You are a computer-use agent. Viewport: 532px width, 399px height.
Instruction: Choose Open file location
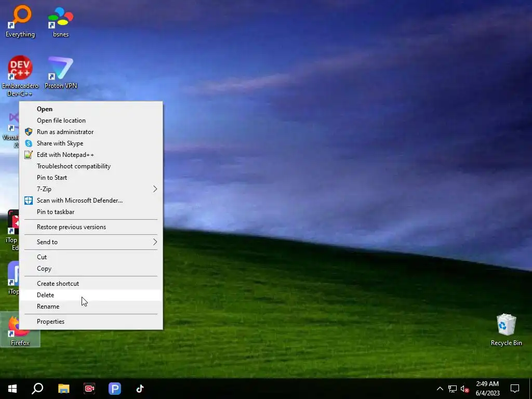pos(91,121)
